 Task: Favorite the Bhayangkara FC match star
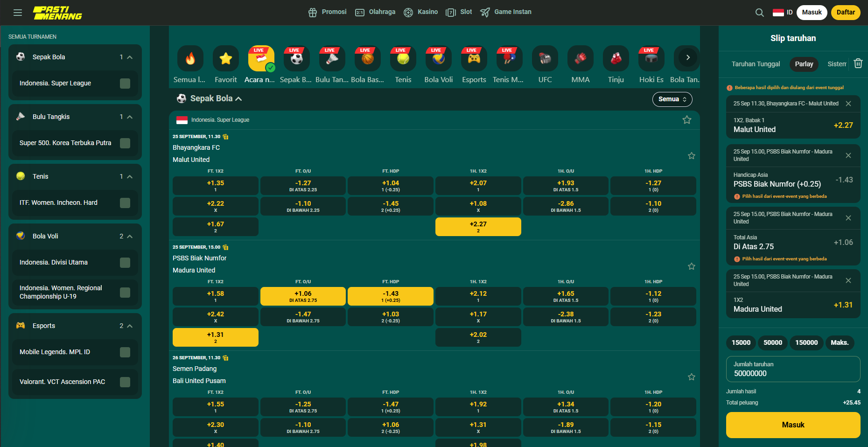[691, 156]
